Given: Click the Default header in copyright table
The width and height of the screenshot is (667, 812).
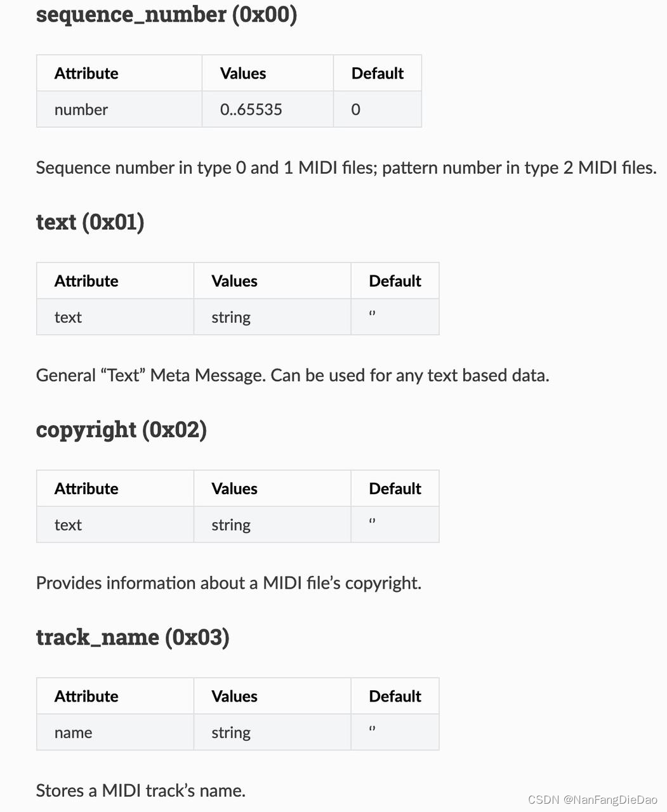Looking at the screenshot, I should [x=395, y=488].
